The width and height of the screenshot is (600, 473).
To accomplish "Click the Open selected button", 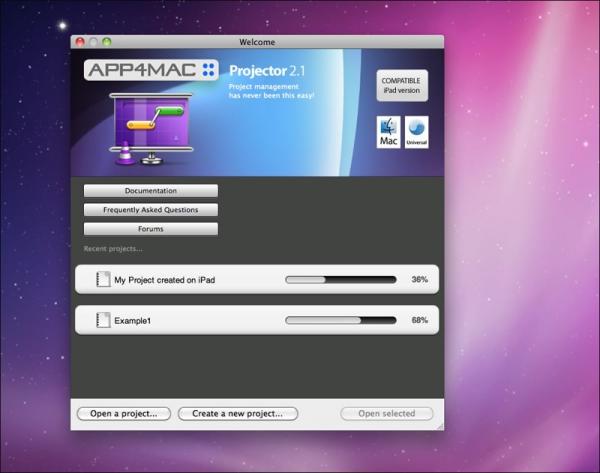I will click(x=386, y=414).
